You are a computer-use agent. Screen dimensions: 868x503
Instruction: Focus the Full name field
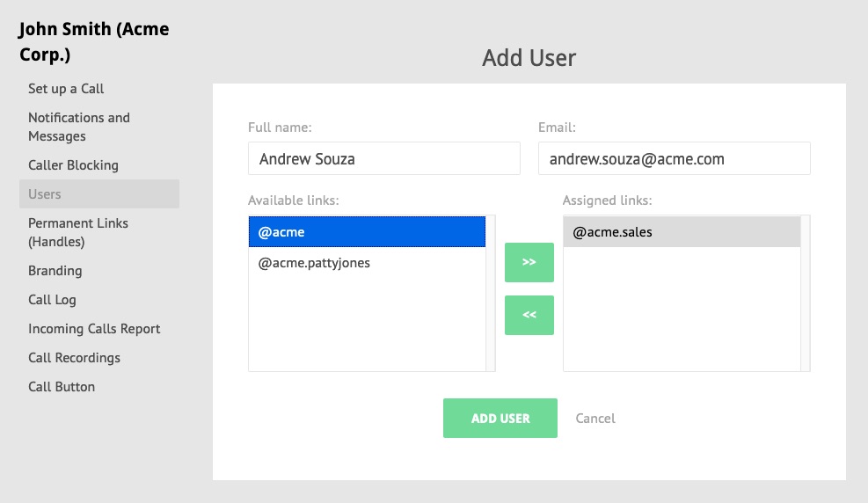click(x=384, y=158)
